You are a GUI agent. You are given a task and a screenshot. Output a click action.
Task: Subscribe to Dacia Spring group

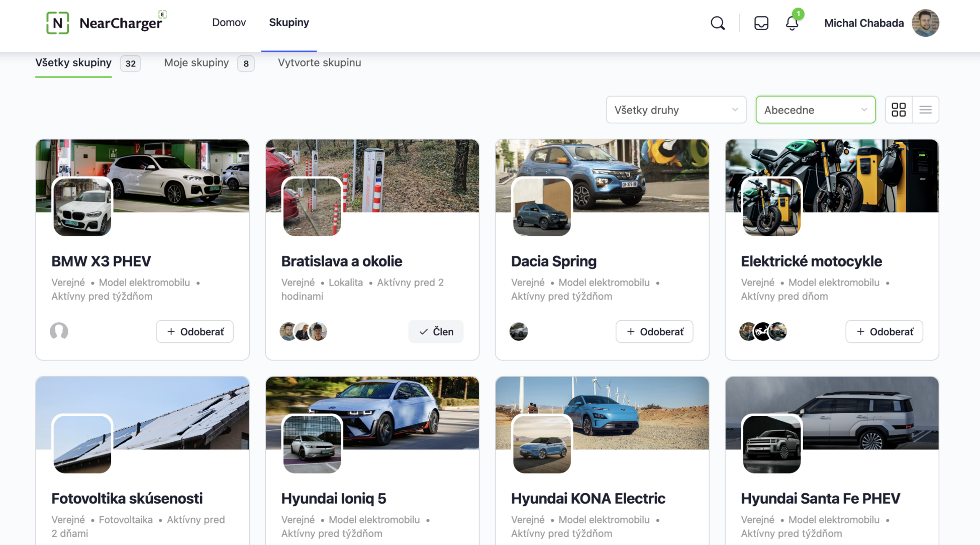[654, 332]
